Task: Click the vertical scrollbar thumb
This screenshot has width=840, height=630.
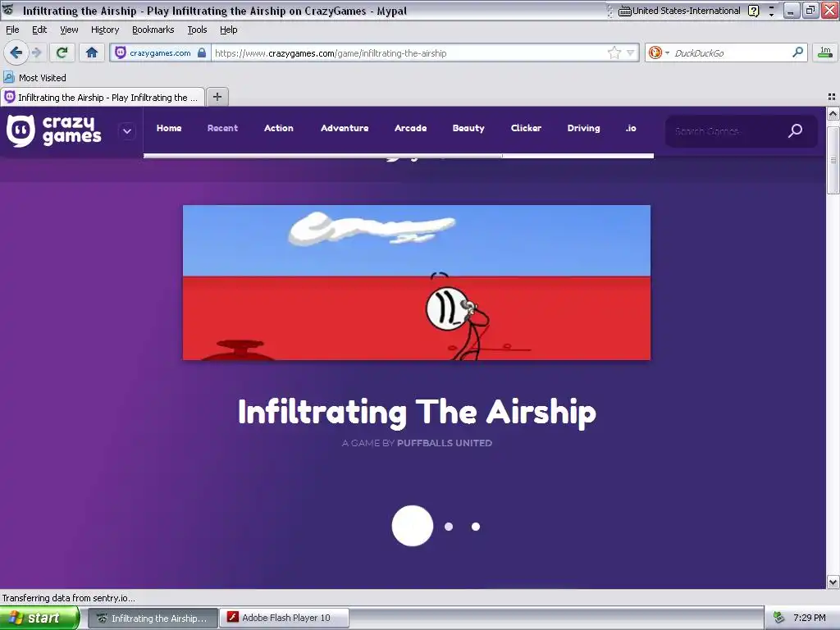Action: [x=833, y=160]
